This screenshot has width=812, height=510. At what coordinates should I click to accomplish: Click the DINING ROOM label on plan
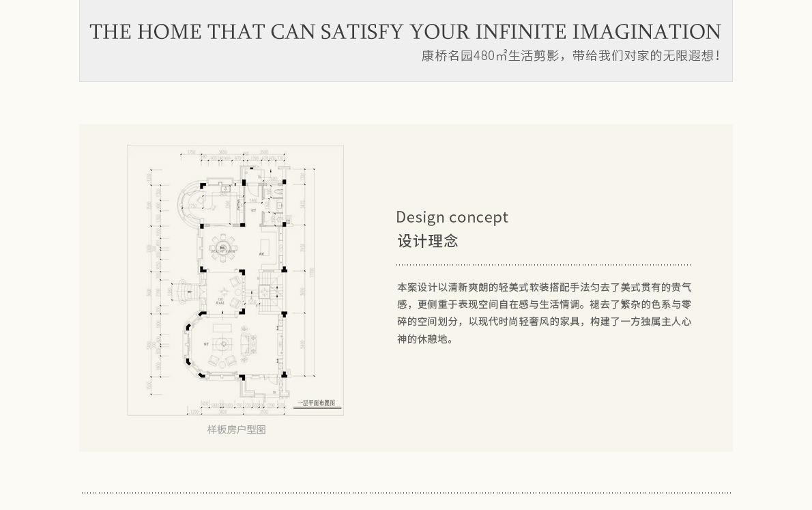click(223, 251)
